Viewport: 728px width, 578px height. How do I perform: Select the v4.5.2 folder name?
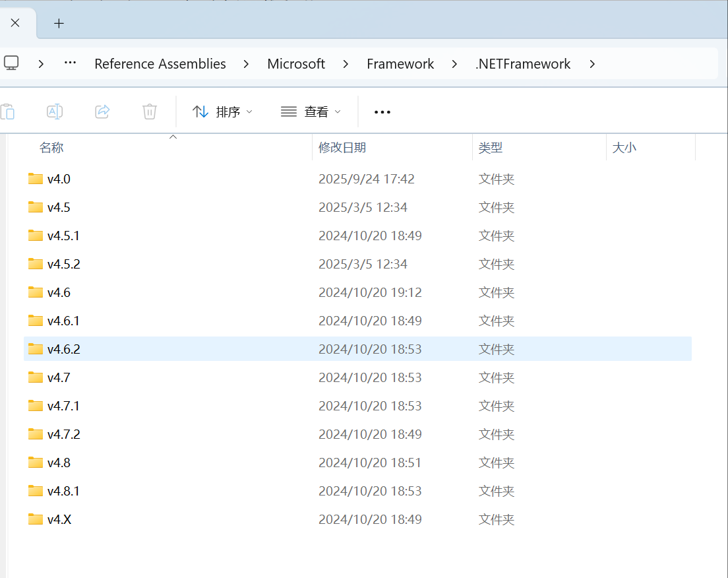64,264
